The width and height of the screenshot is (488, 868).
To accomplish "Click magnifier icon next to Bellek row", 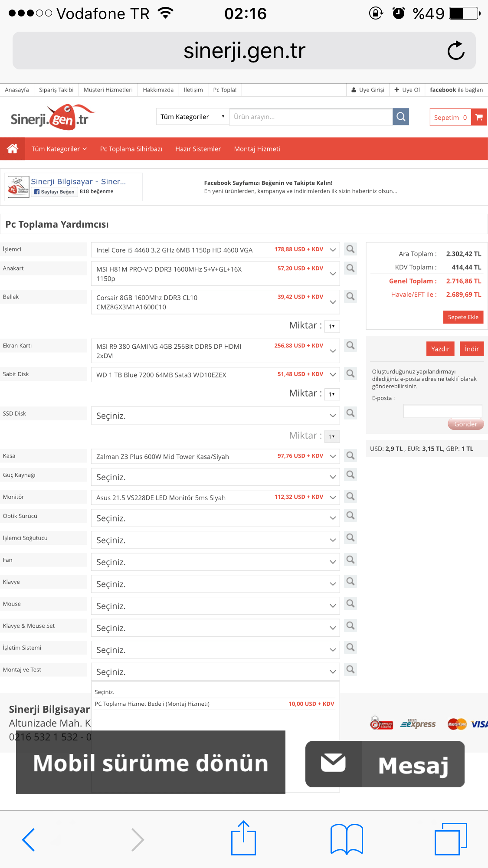I will 350,296.
